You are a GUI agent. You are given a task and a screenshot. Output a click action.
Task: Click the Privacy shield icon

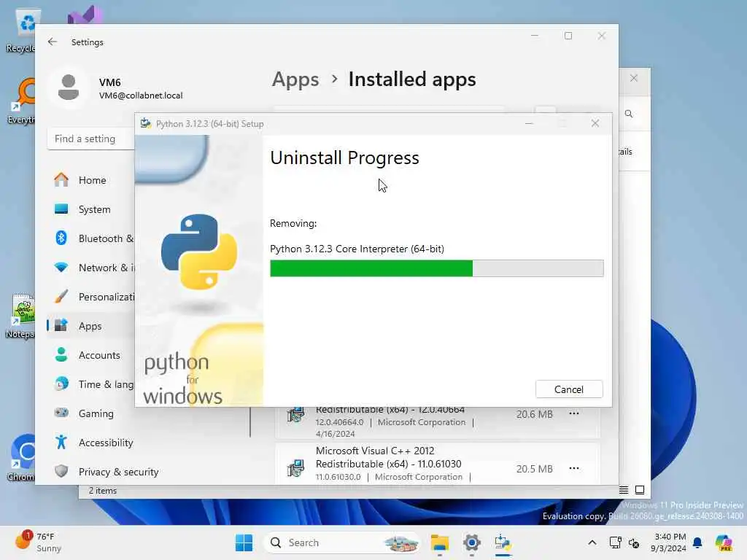[61, 471]
